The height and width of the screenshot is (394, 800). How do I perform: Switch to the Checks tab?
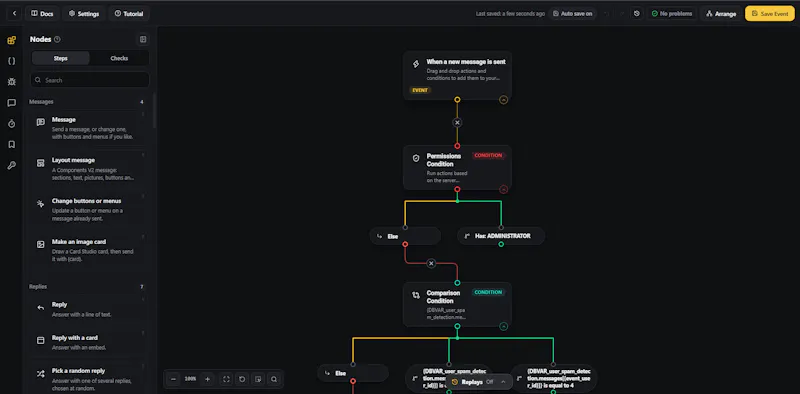(x=119, y=58)
